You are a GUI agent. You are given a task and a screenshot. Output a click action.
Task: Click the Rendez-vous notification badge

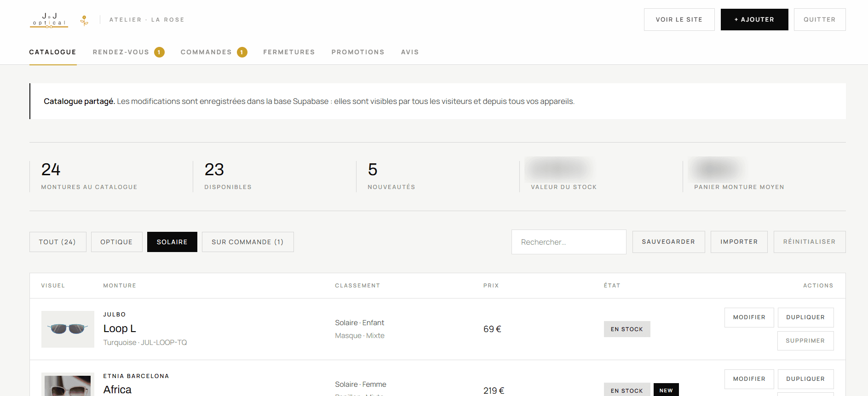tap(159, 52)
